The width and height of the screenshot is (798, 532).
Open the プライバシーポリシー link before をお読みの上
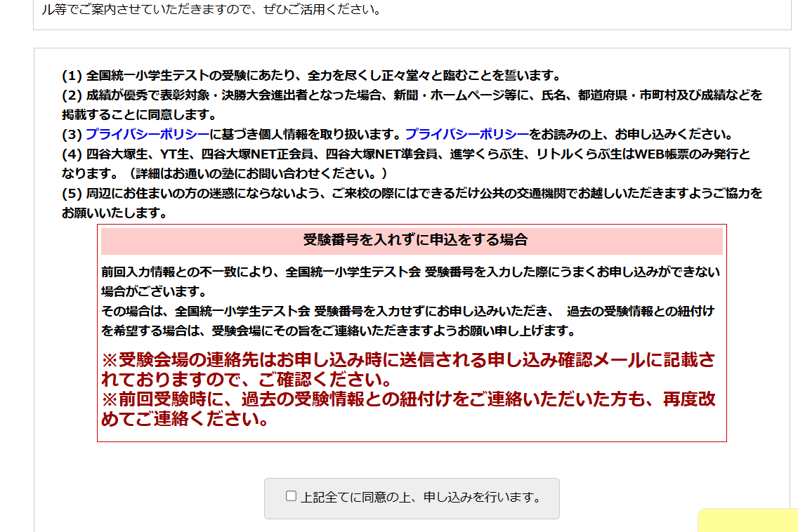point(466,134)
